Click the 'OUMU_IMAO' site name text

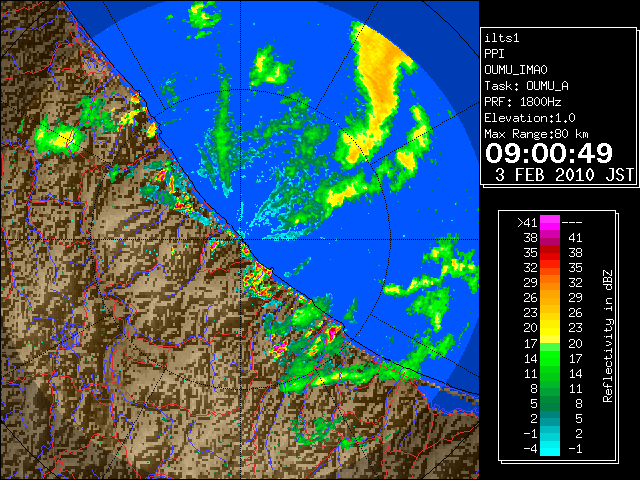coord(516,70)
